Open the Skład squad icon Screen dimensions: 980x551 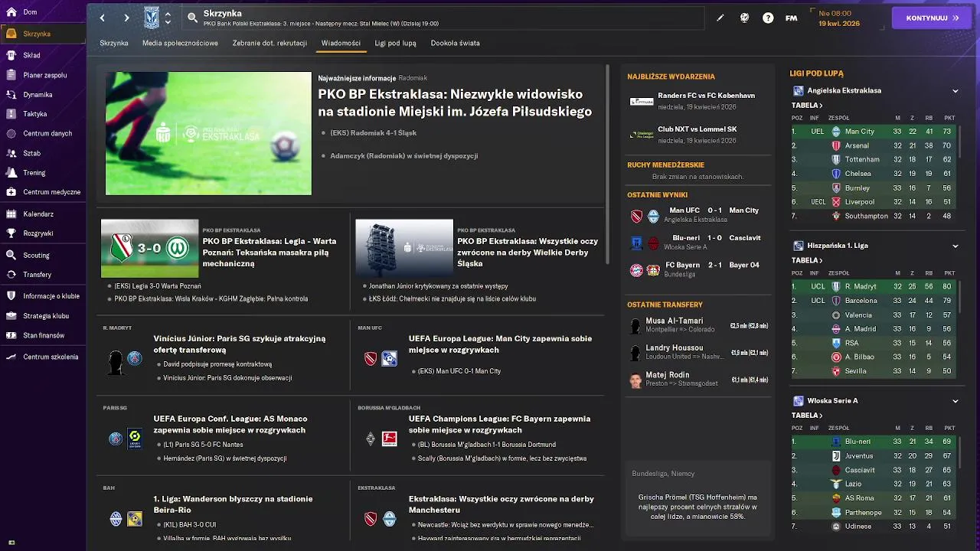11,55
